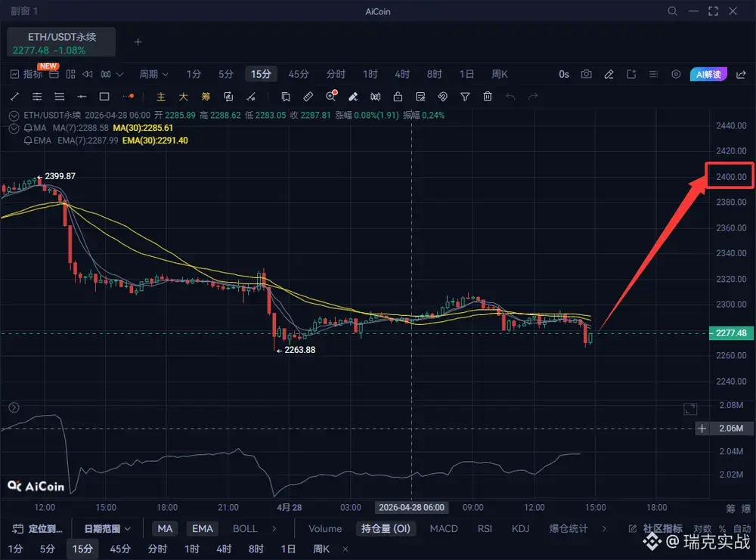The width and height of the screenshot is (756, 560).
Task: Show more sub-indicators chevron after 爆仓统计
Action: pyautogui.click(x=604, y=529)
